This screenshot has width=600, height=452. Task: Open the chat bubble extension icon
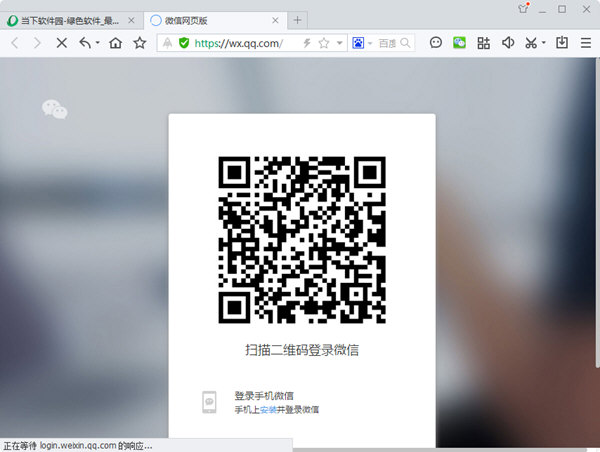436,42
